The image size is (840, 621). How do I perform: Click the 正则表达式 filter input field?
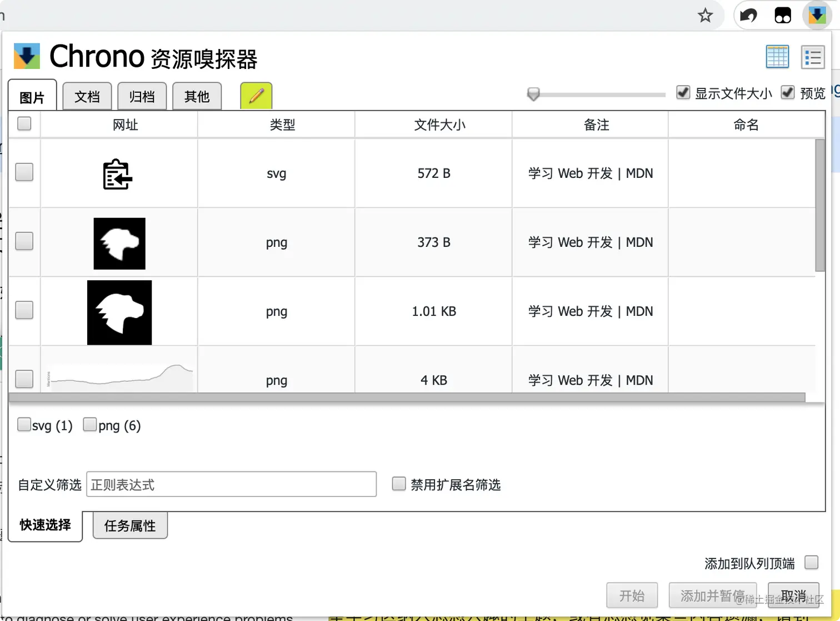point(232,484)
